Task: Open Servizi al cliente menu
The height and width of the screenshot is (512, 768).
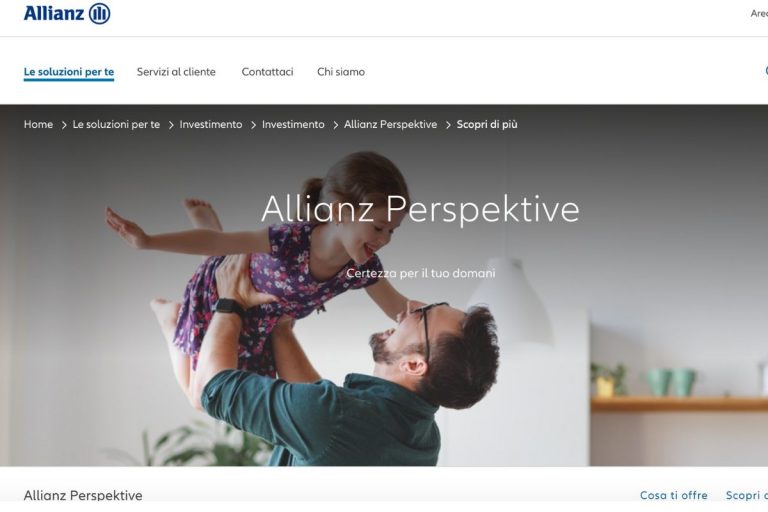Action: tap(176, 72)
